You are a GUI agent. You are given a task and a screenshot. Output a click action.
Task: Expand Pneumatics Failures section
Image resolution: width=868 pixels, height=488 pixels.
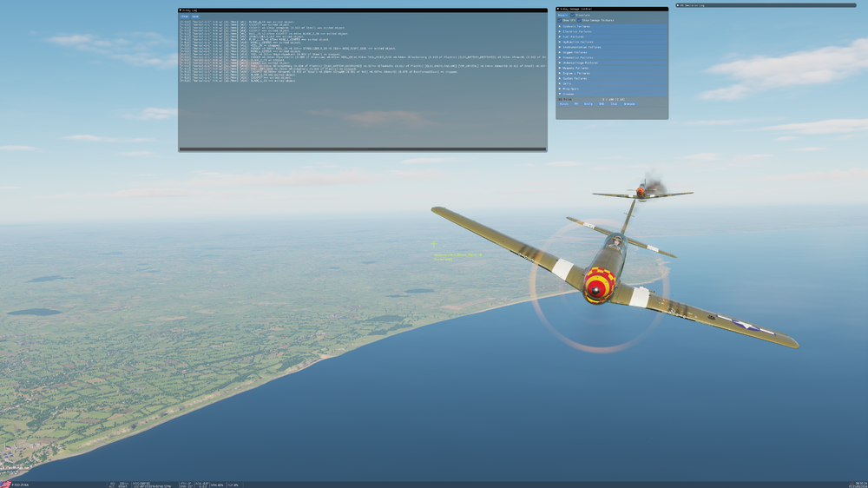(x=612, y=57)
